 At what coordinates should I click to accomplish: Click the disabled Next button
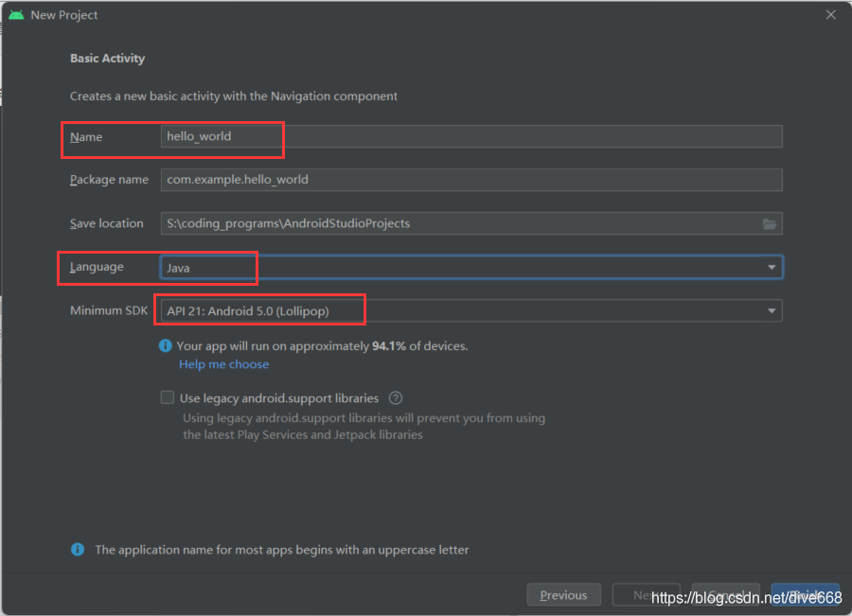point(646,595)
